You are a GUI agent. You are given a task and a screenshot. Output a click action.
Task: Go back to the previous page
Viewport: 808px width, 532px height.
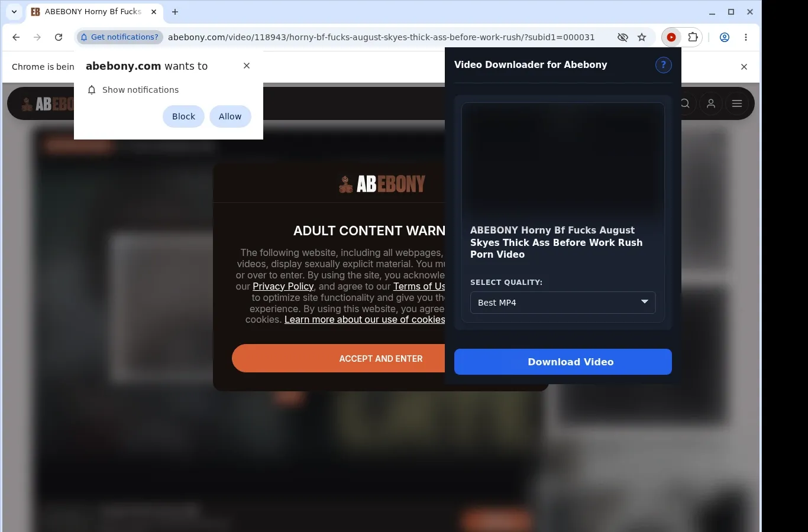pos(16,37)
